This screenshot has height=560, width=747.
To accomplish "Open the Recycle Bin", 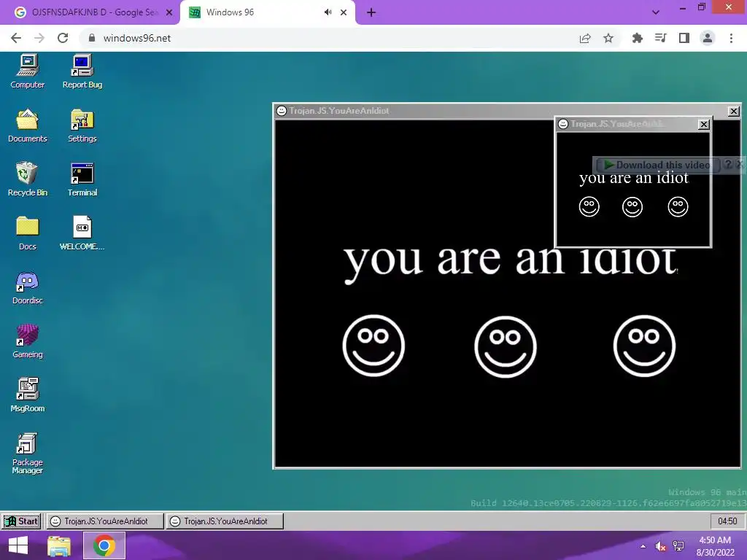I will (x=27, y=179).
